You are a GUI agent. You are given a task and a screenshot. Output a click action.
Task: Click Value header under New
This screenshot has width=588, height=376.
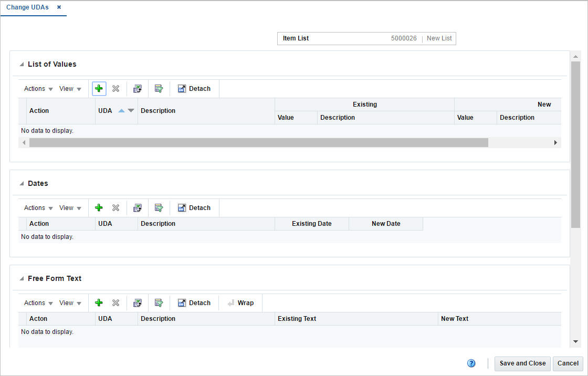coord(476,118)
